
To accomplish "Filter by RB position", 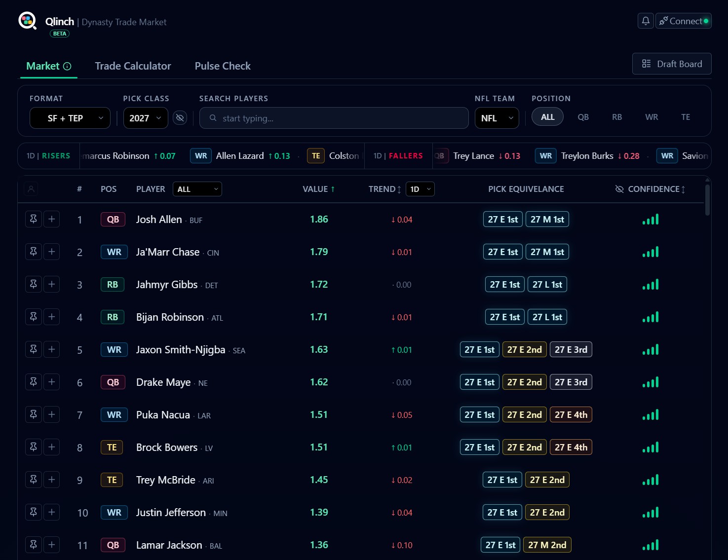I will [617, 117].
